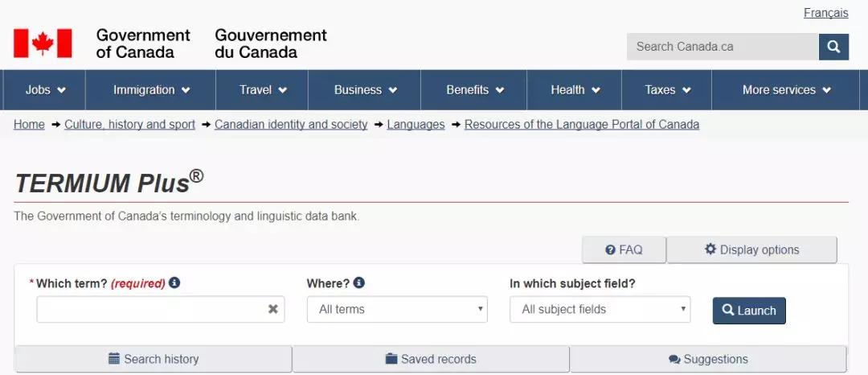The height and width of the screenshot is (375, 868).
Task: Expand the More services menu
Action: 786,90
